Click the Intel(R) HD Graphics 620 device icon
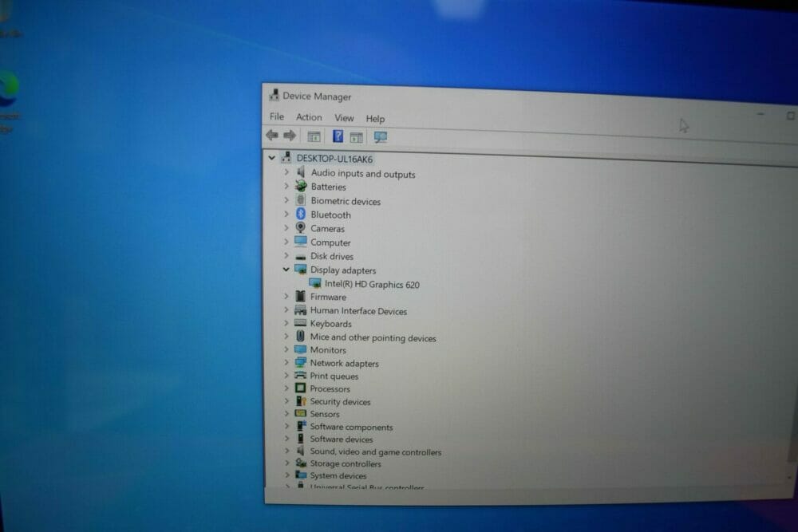798x532 pixels. tap(315, 283)
